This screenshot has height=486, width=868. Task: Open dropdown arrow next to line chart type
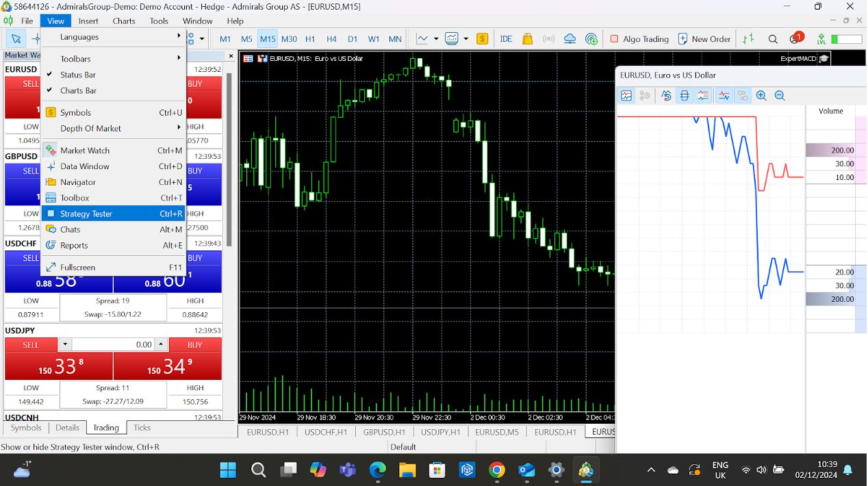click(436, 39)
